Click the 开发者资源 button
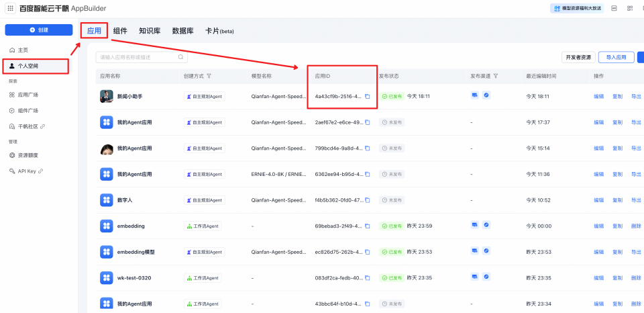The image size is (644, 313). 578,58
